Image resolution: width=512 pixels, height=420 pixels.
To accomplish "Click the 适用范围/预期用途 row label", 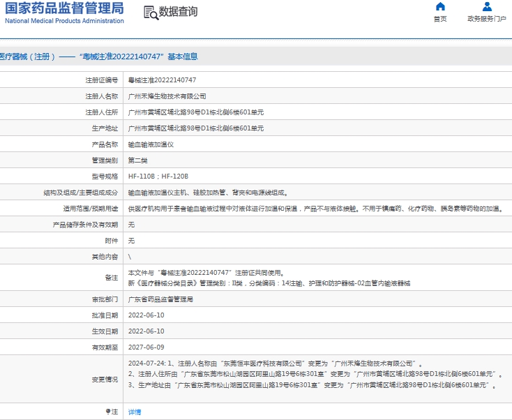I will pyautogui.click(x=90, y=209).
